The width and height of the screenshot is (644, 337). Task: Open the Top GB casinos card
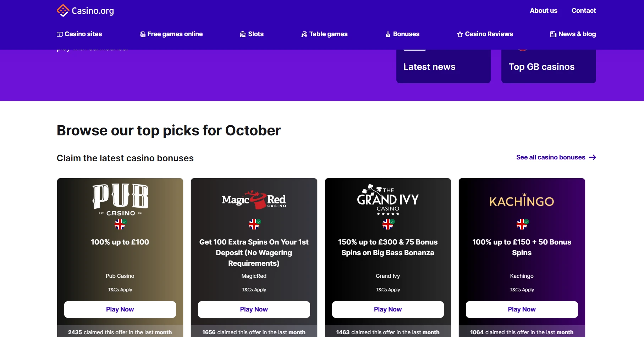pos(548,67)
